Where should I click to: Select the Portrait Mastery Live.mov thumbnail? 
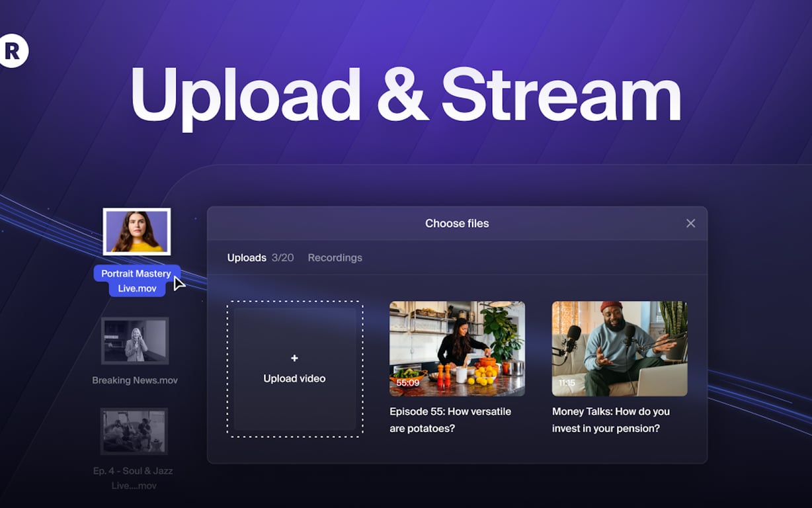137,232
